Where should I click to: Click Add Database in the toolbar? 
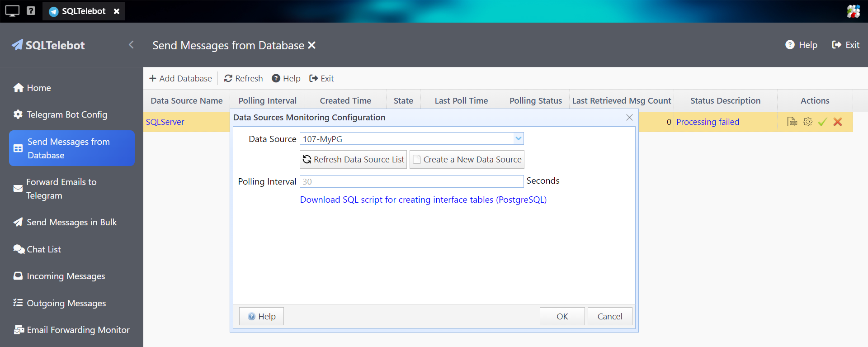pyautogui.click(x=180, y=78)
